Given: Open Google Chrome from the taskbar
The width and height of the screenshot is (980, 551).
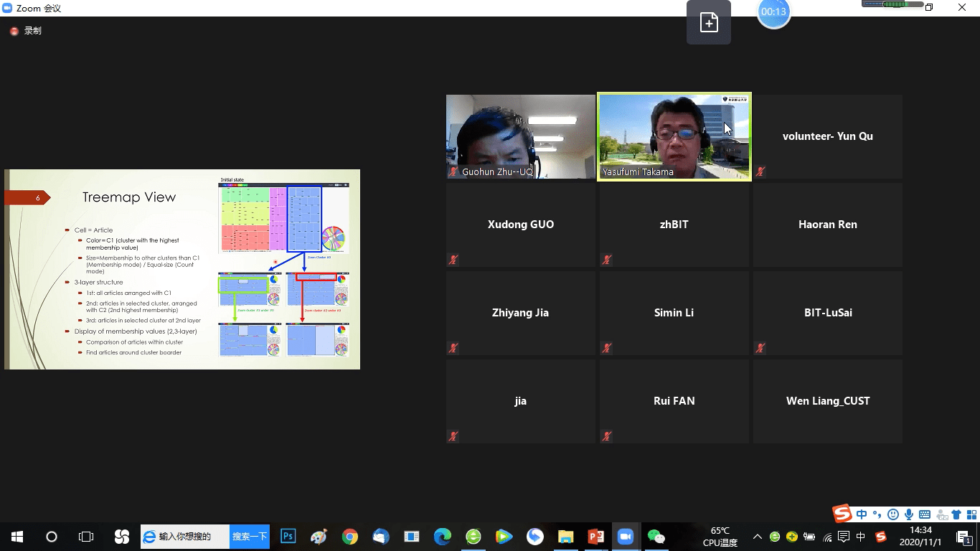Looking at the screenshot, I should coord(350,536).
